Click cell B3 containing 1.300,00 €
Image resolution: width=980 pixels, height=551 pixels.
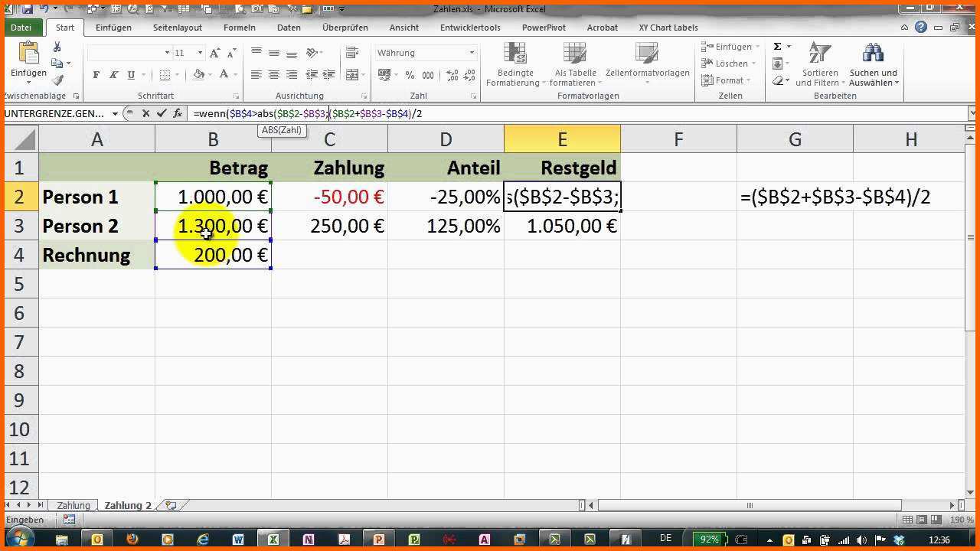pyautogui.click(x=214, y=226)
